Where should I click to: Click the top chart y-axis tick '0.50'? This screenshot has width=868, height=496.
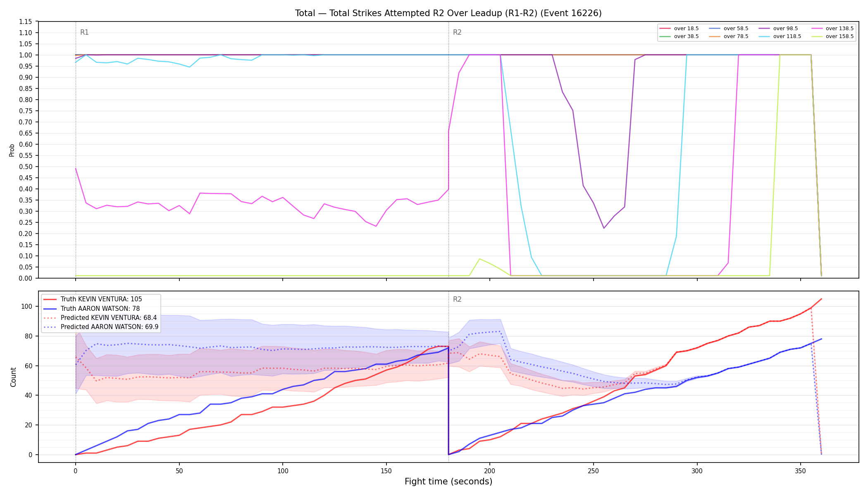click(x=26, y=167)
